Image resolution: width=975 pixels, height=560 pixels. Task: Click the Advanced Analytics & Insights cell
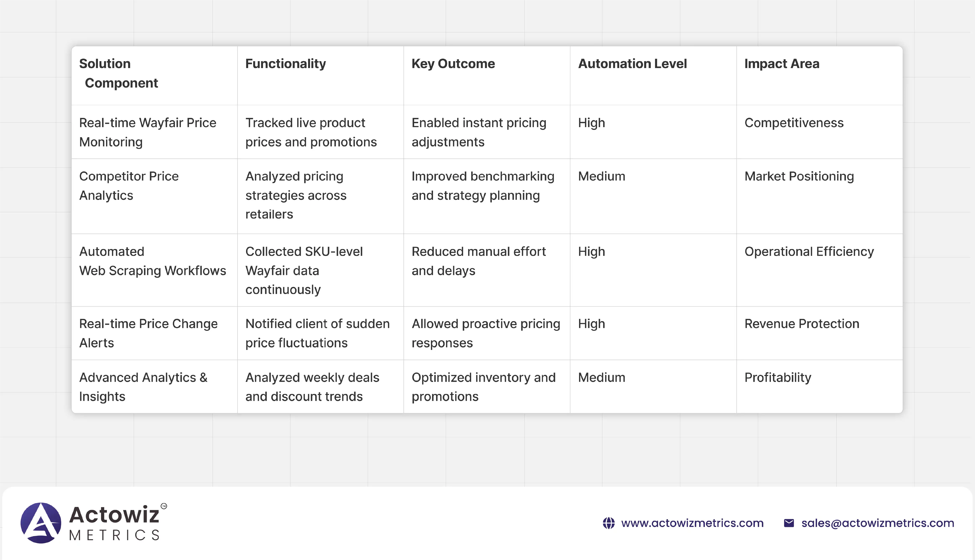pyautogui.click(x=143, y=387)
